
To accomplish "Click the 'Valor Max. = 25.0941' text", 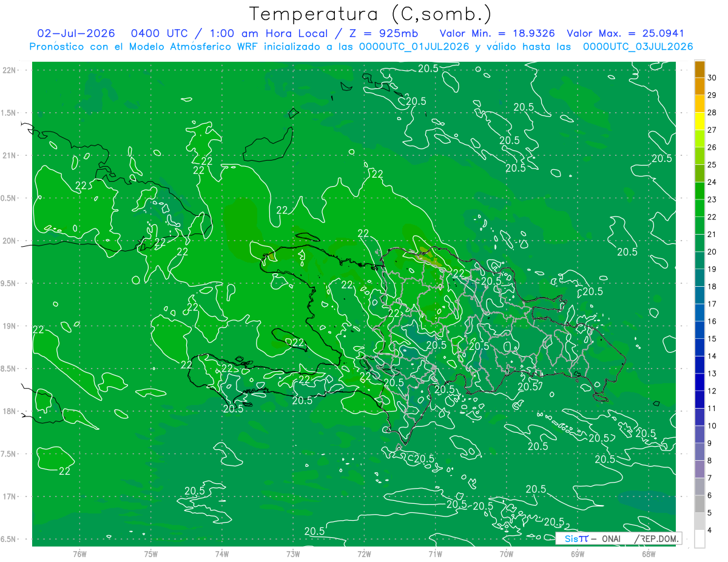I will pyautogui.click(x=625, y=33).
